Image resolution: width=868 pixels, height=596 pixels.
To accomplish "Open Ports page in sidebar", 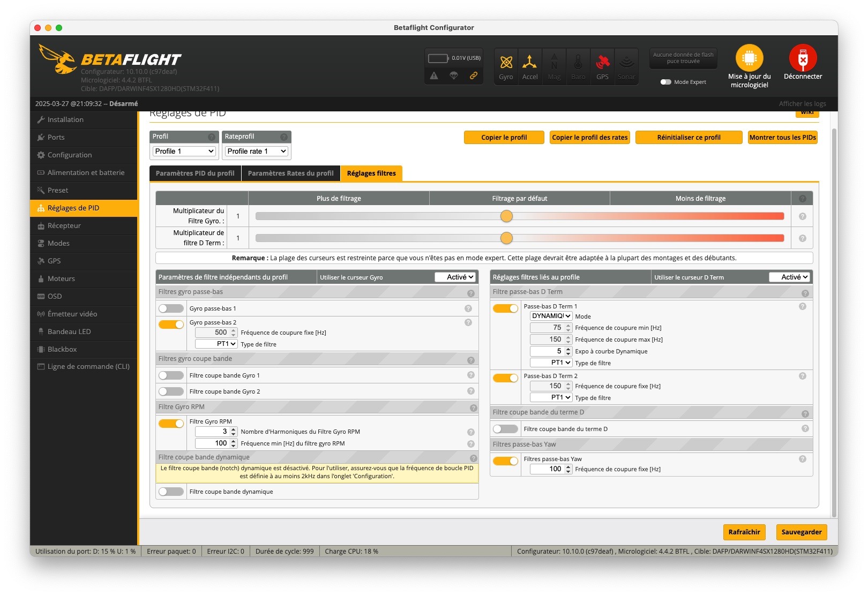I will click(x=84, y=137).
